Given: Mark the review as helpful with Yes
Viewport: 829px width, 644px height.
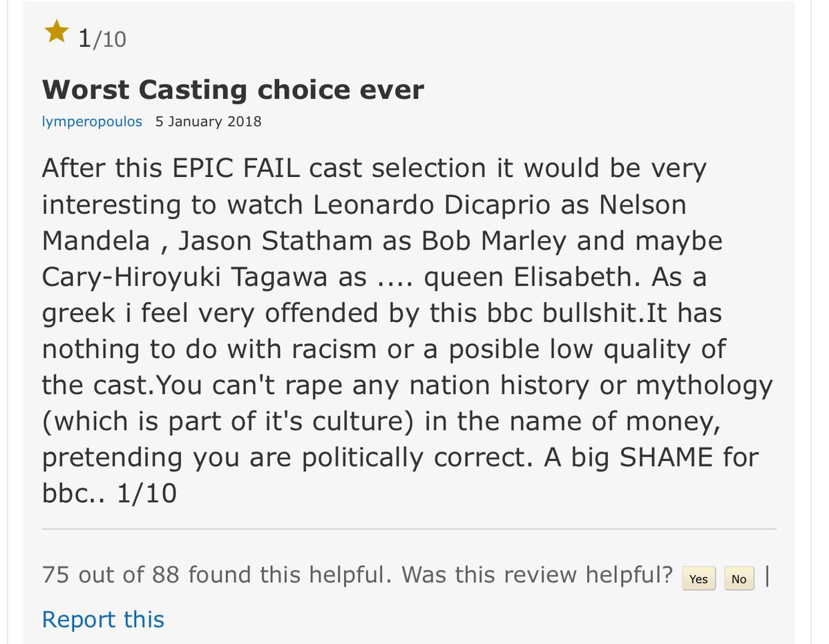Looking at the screenshot, I should 698,578.
